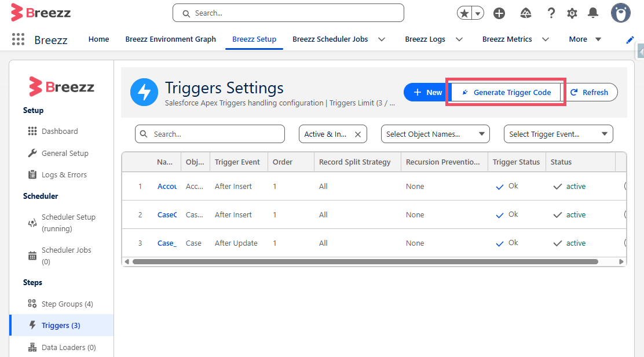644x357 pixels.
Task: Open Logs & Errors in the sidebar
Action: [x=64, y=174]
